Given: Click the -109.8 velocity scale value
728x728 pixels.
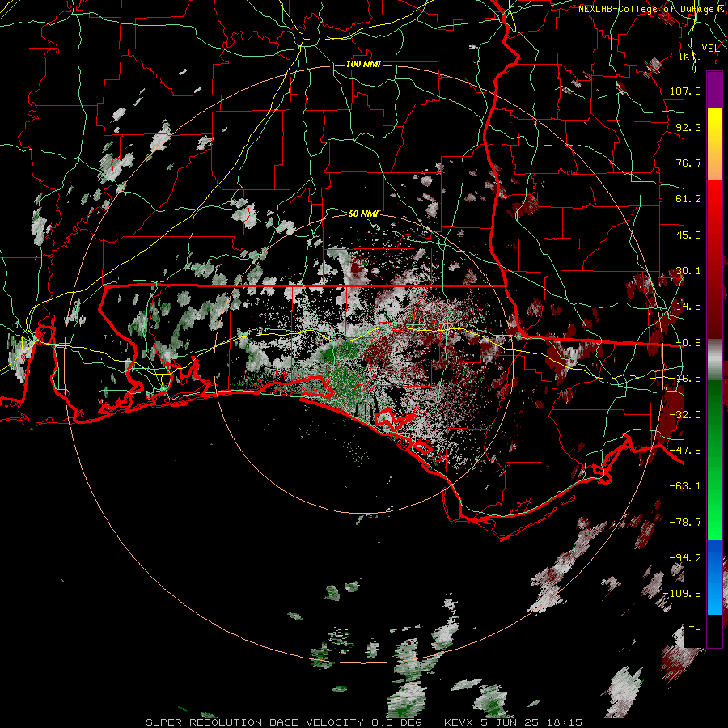Looking at the screenshot, I should tap(682, 594).
